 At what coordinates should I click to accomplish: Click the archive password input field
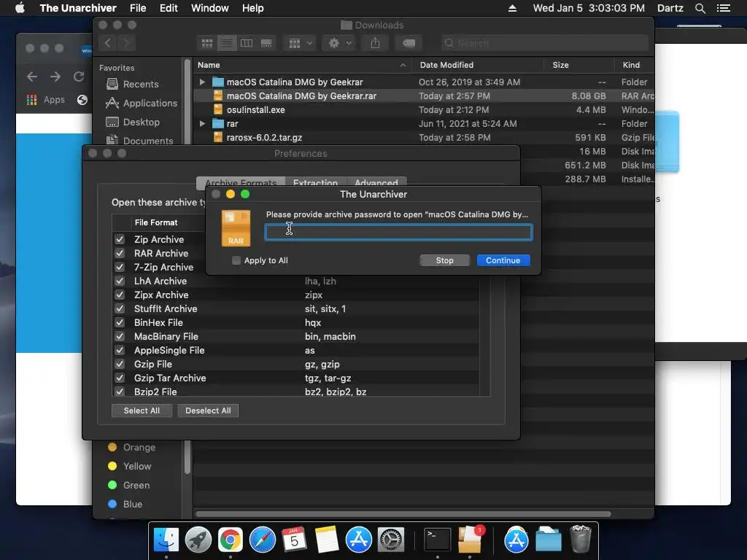point(399,233)
